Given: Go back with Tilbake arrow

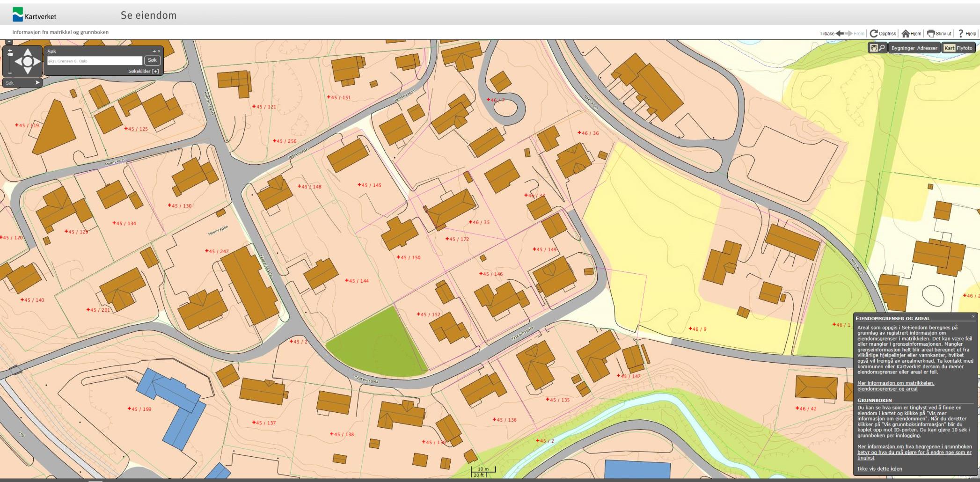Looking at the screenshot, I should [x=840, y=34].
